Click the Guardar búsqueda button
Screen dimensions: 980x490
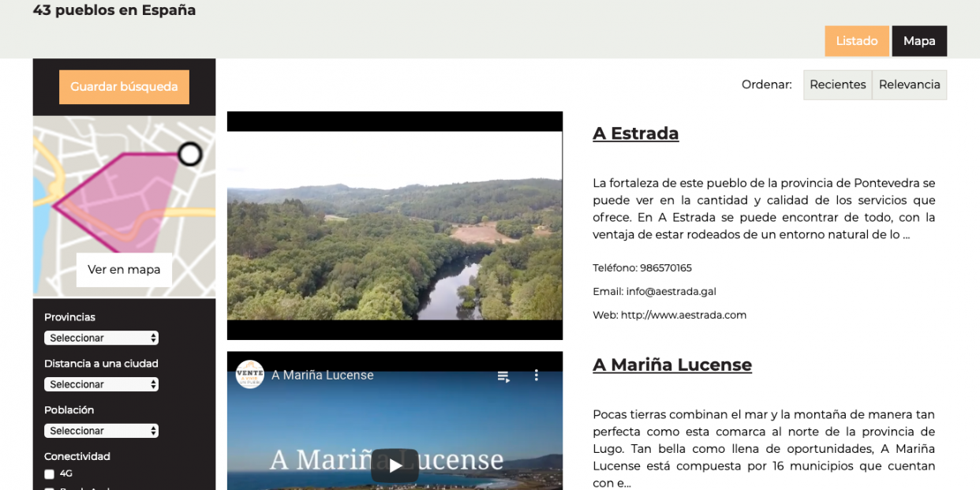coord(124,87)
